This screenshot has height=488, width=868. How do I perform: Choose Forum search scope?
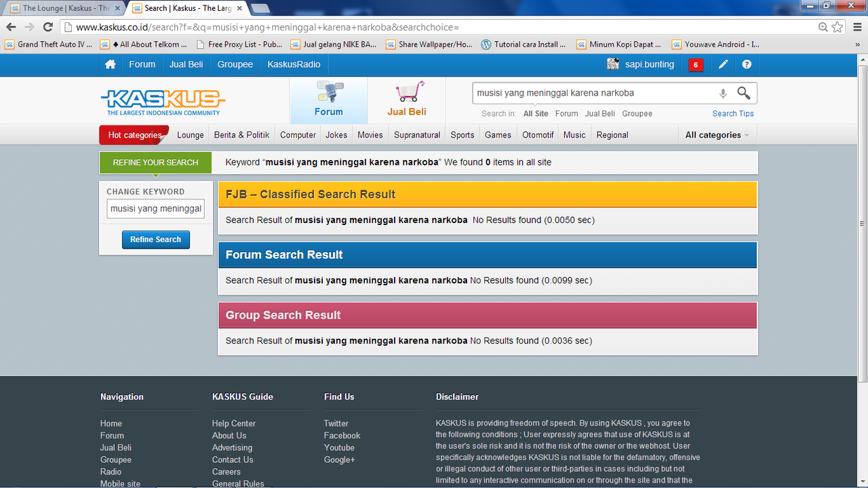click(567, 114)
